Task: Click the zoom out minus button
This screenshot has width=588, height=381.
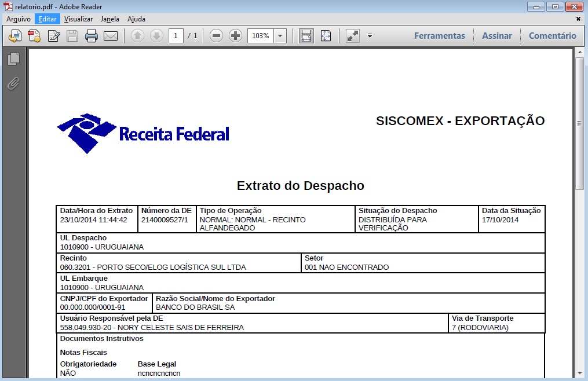Action: [216, 36]
